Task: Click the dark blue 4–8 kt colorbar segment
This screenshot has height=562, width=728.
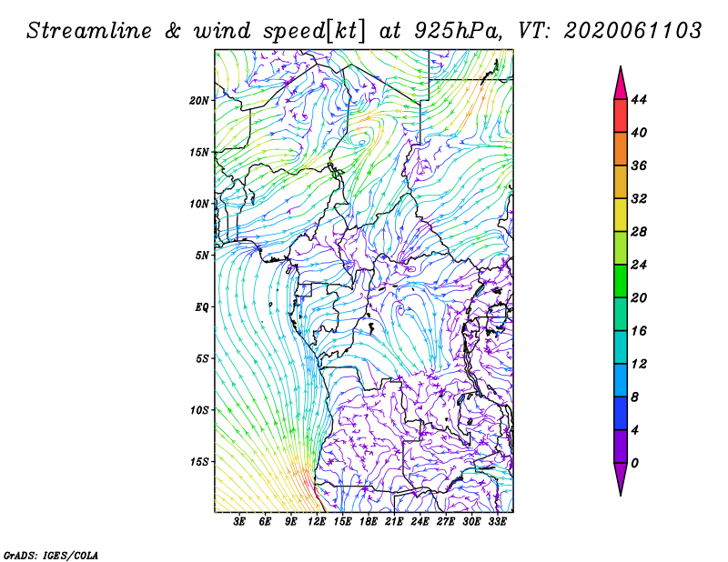Action: point(621,413)
